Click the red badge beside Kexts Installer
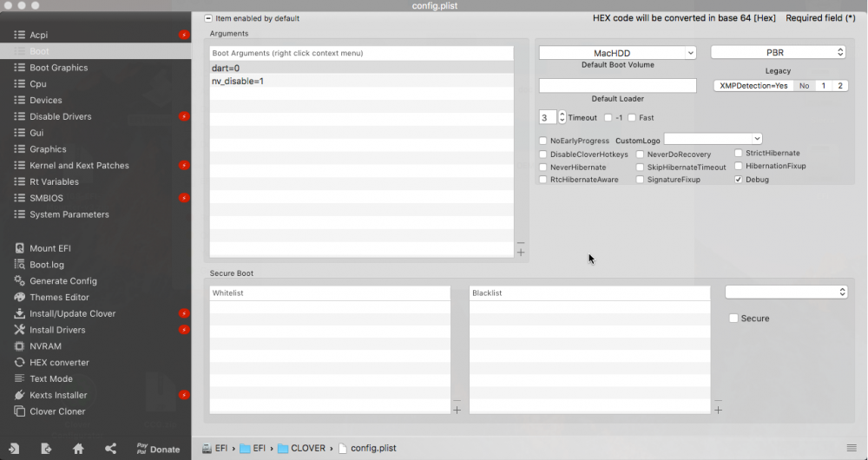868x460 pixels. [184, 395]
